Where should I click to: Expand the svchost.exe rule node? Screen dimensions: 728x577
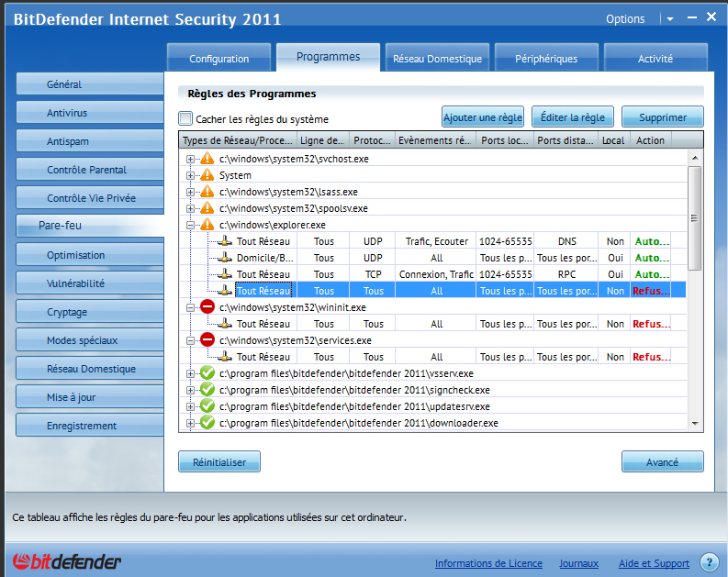pyautogui.click(x=190, y=159)
